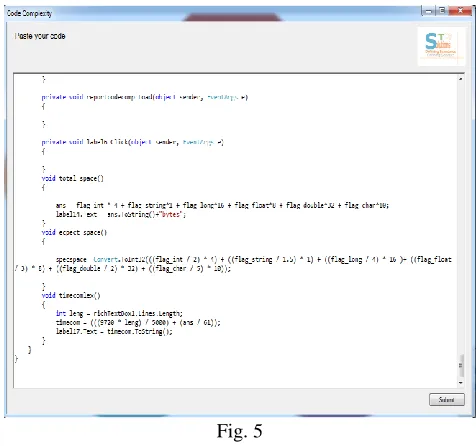
Task: Close the Code Complexity window
Action: click(x=460, y=11)
